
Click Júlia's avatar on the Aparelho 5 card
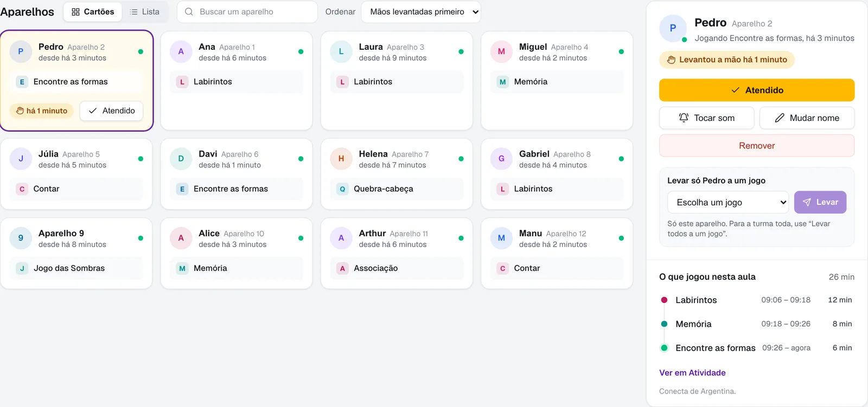click(21, 159)
